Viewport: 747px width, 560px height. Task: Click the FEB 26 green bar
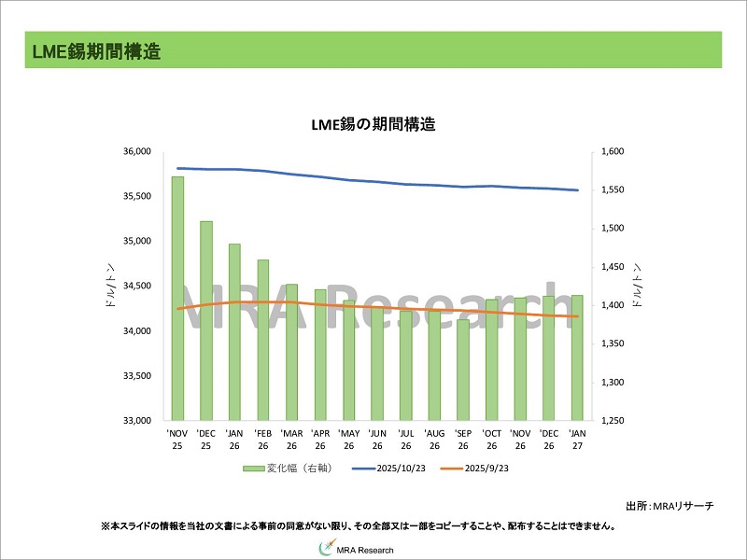(263, 340)
